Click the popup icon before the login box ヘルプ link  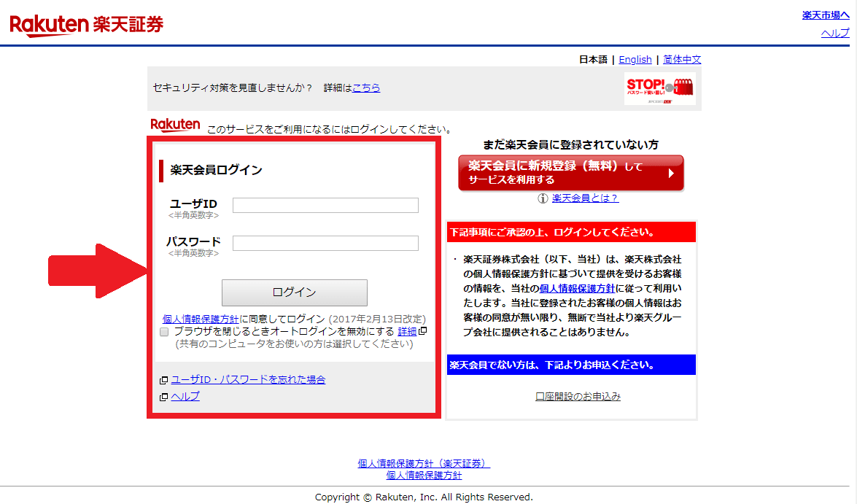[x=163, y=397]
